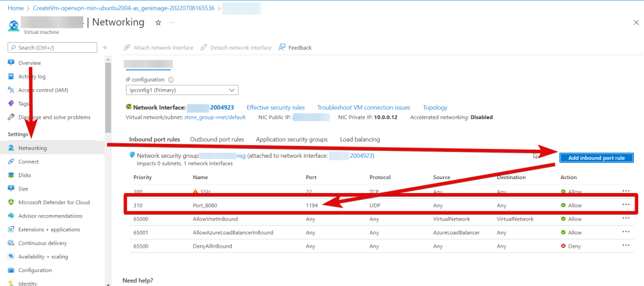
Task: Click the Feedback toolbar button
Action: (295, 48)
